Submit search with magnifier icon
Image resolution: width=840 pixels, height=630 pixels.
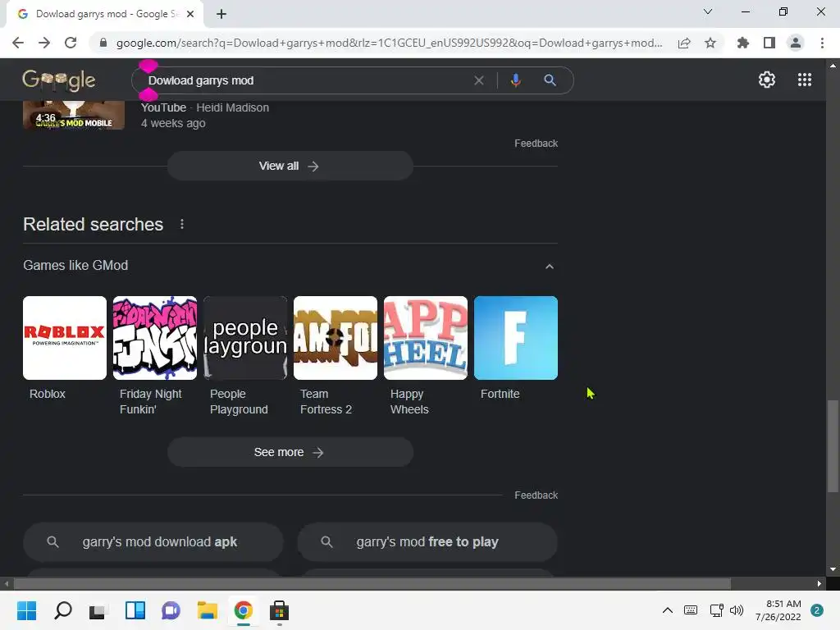[550, 80]
